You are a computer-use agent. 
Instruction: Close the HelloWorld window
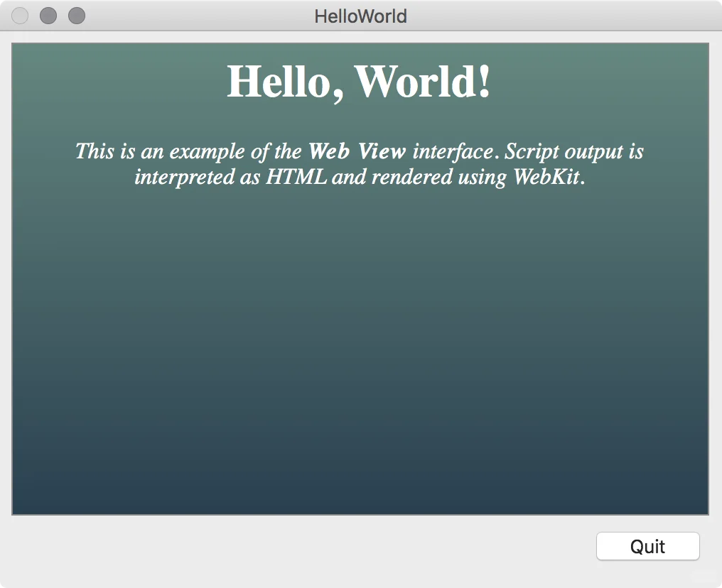click(x=20, y=16)
